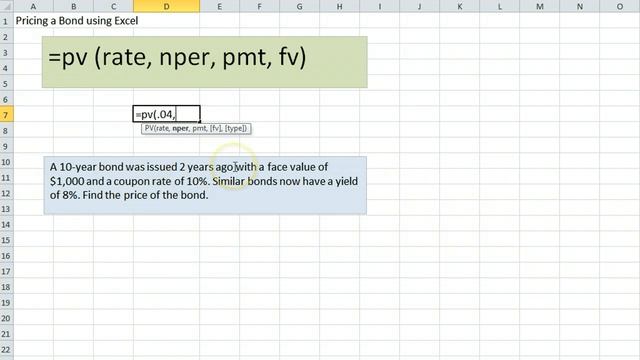Select row 5 header
This screenshot has height=360, width=640.
tap(7, 84)
